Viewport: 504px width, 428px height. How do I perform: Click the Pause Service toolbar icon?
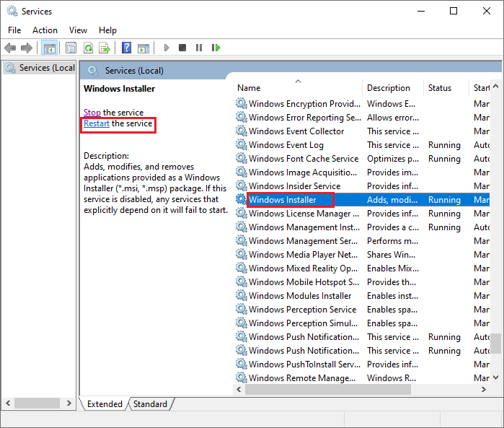pyautogui.click(x=199, y=48)
